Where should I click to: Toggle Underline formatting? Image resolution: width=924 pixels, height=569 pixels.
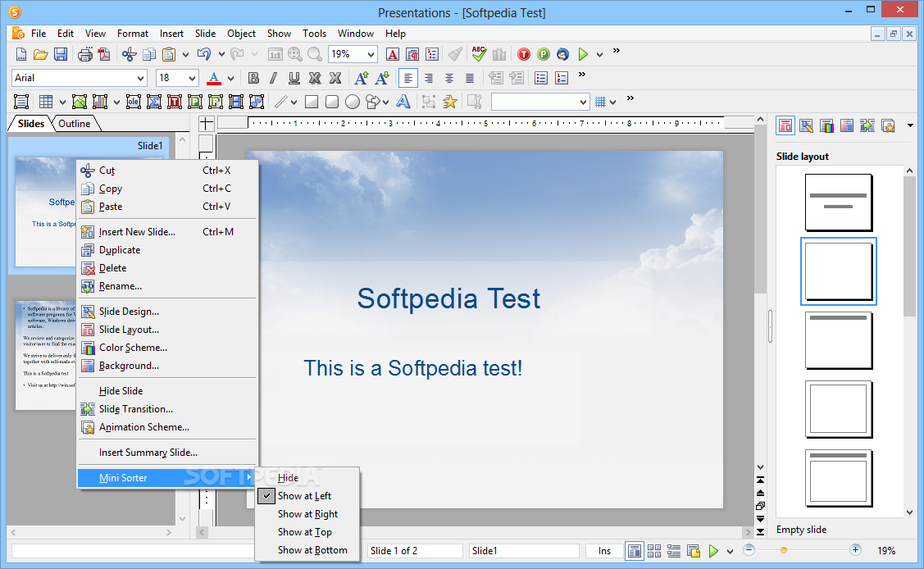(294, 78)
